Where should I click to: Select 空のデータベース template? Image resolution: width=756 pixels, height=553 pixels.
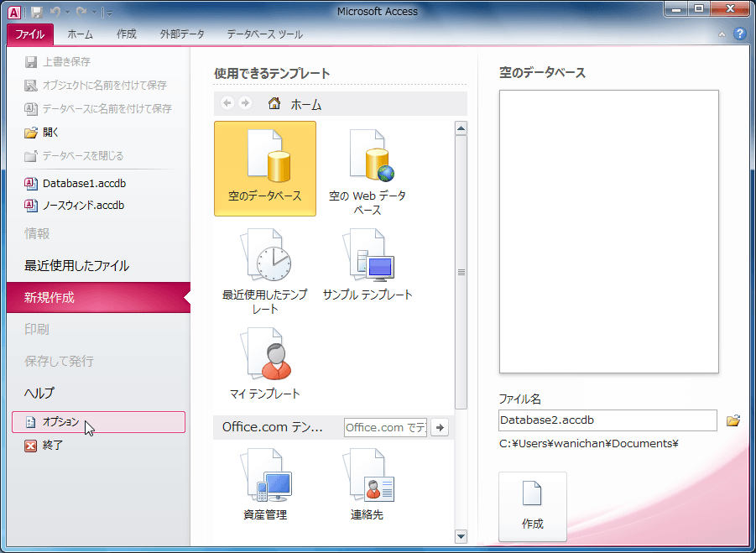265,169
